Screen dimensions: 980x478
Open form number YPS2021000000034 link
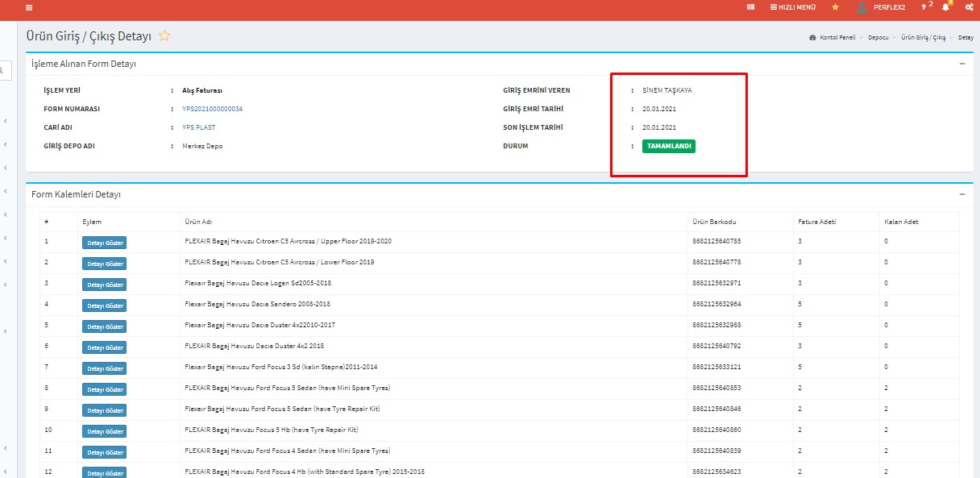pos(212,109)
